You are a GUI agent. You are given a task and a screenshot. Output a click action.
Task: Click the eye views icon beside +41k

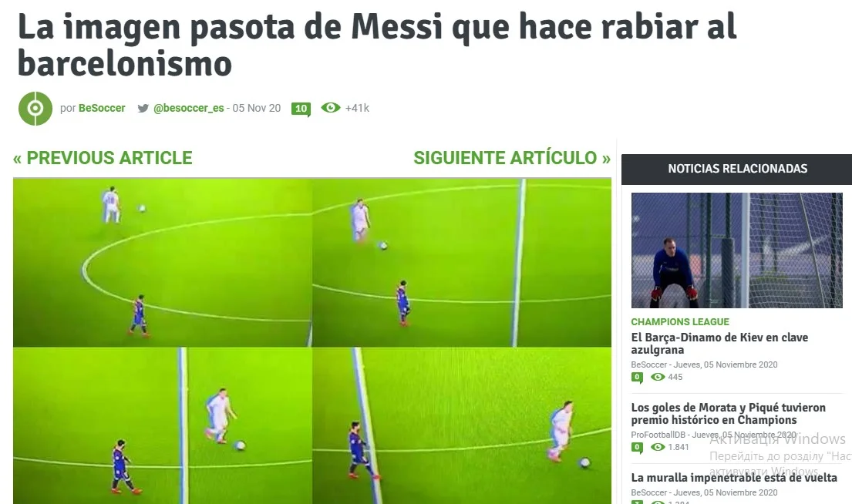pyautogui.click(x=330, y=108)
